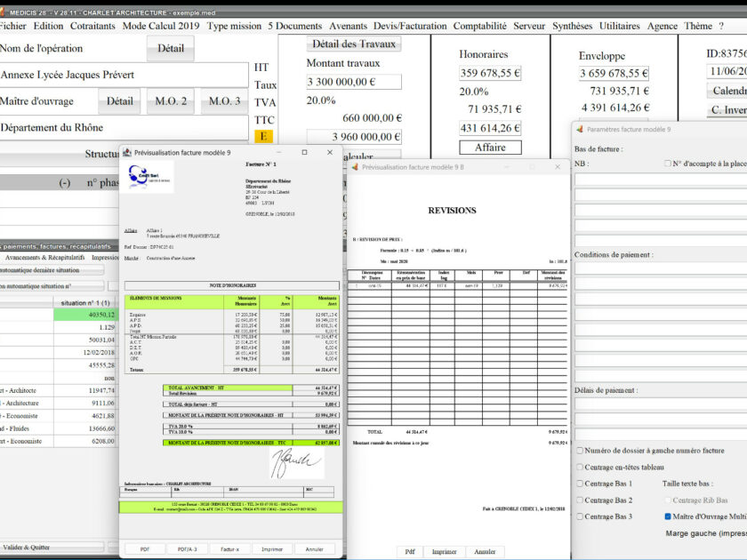Select the green cell showing 40350,12
Viewport: 747px width, 560px height.
(x=84, y=315)
